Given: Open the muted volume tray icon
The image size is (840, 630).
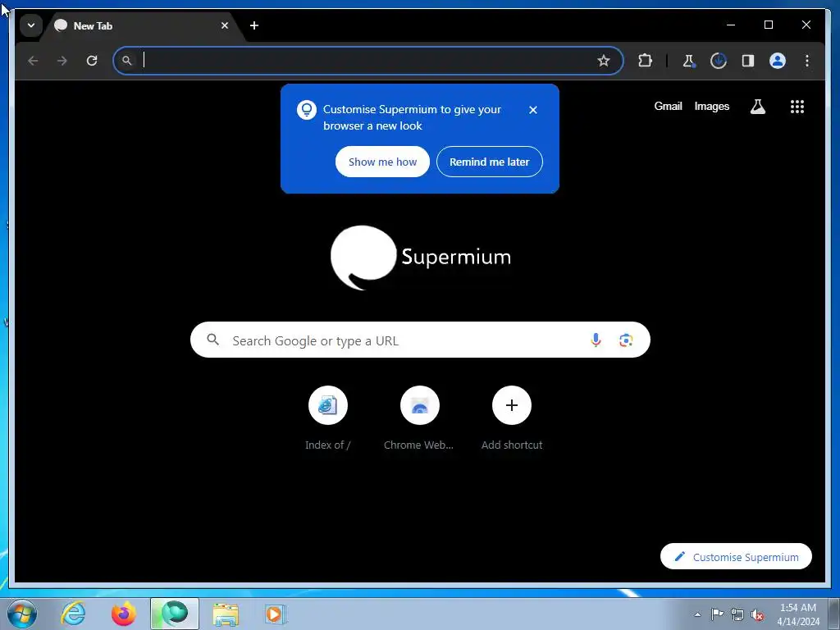Looking at the screenshot, I should click(x=757, y=615).
